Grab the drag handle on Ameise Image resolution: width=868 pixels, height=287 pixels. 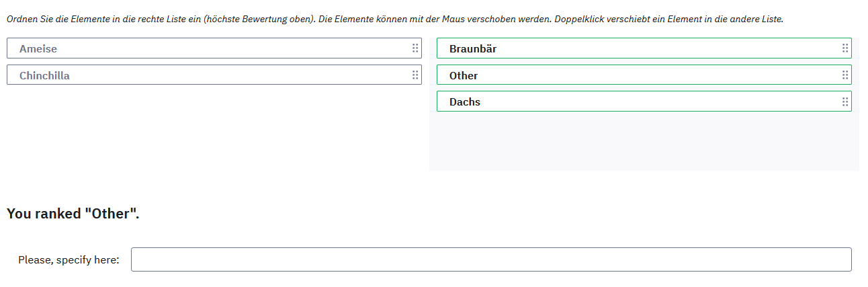pos(415,48)
